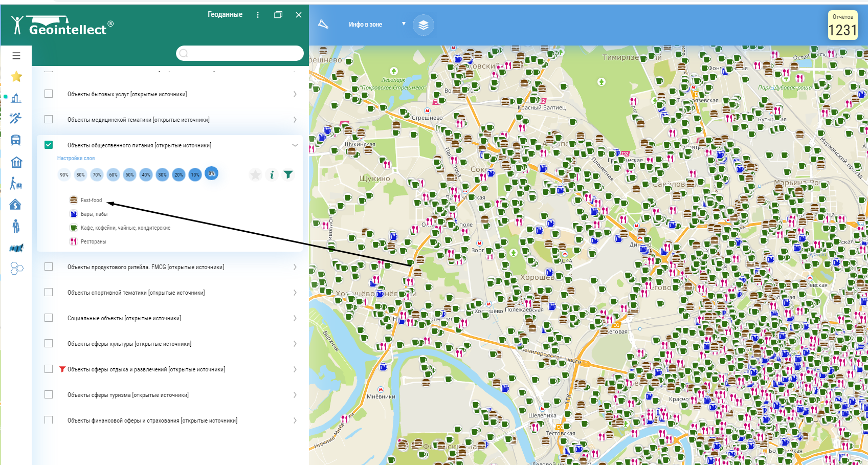Select the Рестораны category label
This screenshot has height=465, width=868.
94,241
